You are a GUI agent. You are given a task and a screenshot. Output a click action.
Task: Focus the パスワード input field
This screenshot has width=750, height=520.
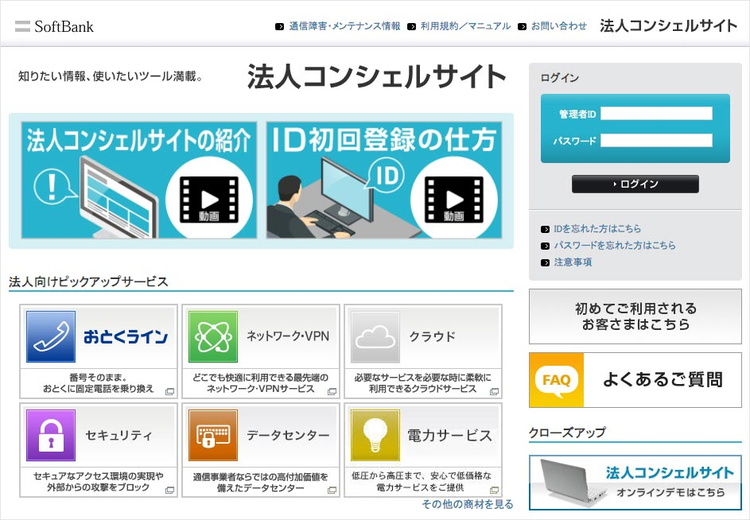click(656, 141)
